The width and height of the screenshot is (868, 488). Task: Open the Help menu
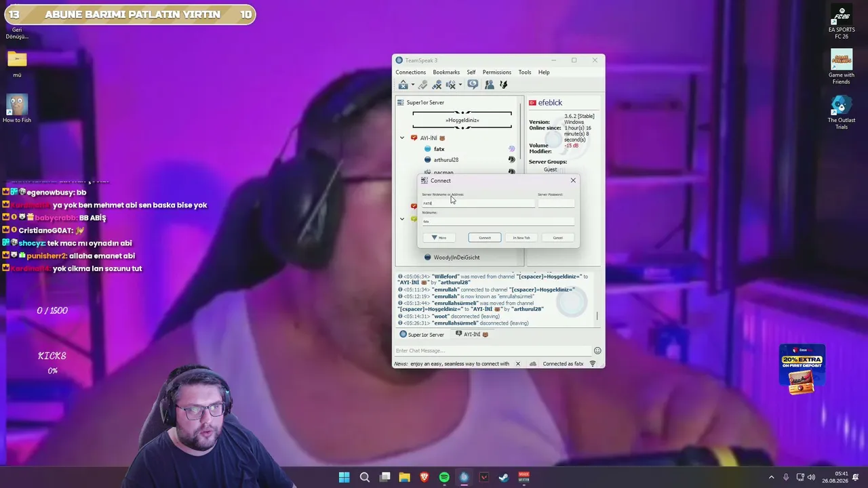[544, 72]
